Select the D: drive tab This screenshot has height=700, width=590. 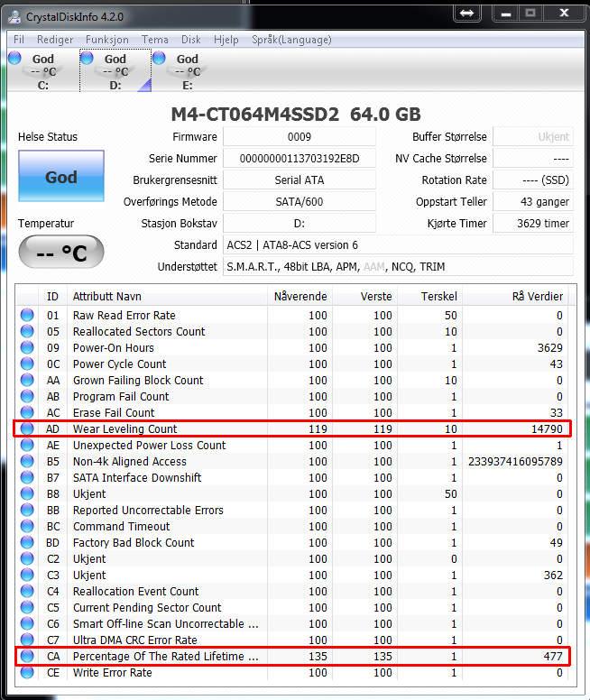[x=115, y=71]
